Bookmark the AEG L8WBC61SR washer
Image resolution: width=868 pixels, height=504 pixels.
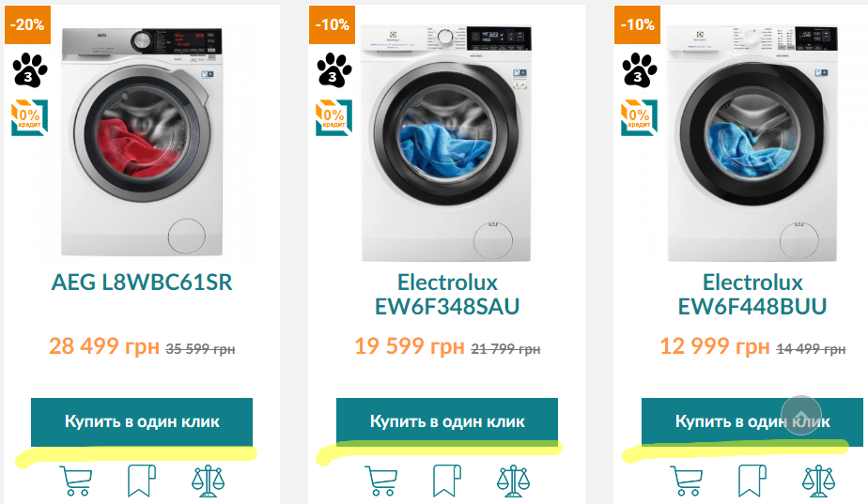(x=141, y=481)
